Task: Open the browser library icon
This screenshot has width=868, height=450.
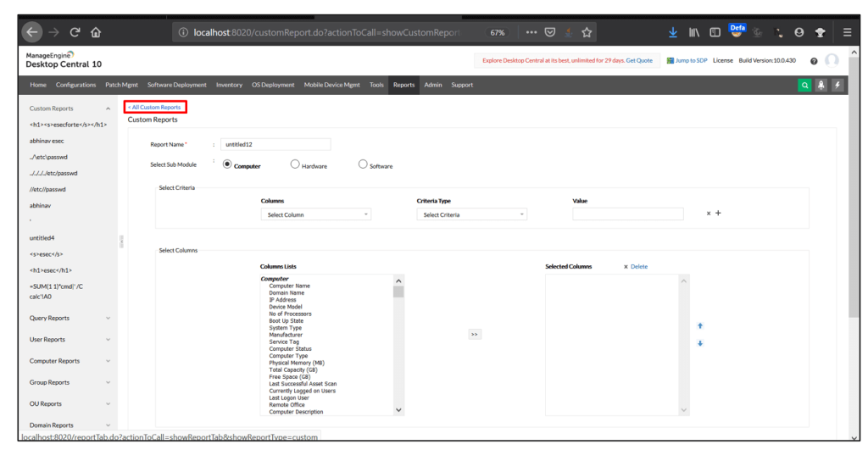Action: (x=693, y=32)
